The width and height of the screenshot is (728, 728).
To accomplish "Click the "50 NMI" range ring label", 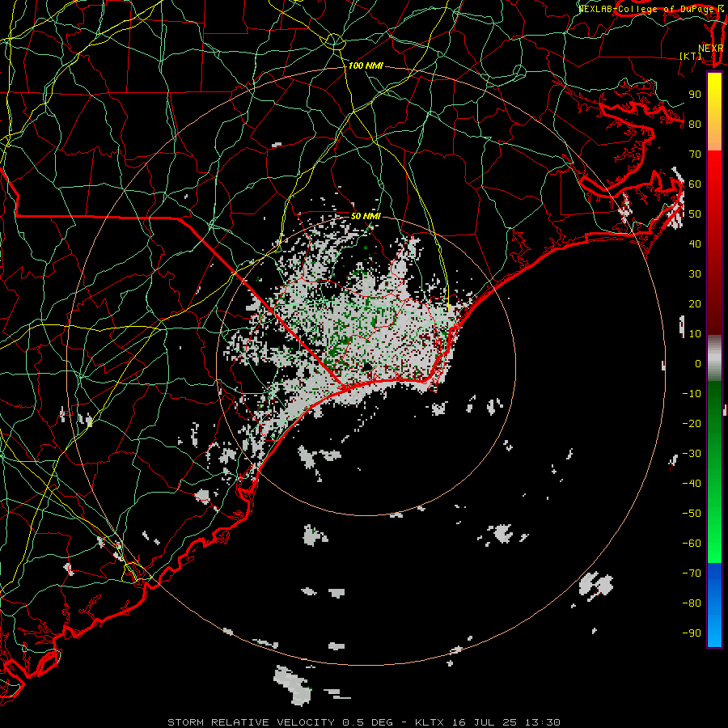I will coord(366,216).
